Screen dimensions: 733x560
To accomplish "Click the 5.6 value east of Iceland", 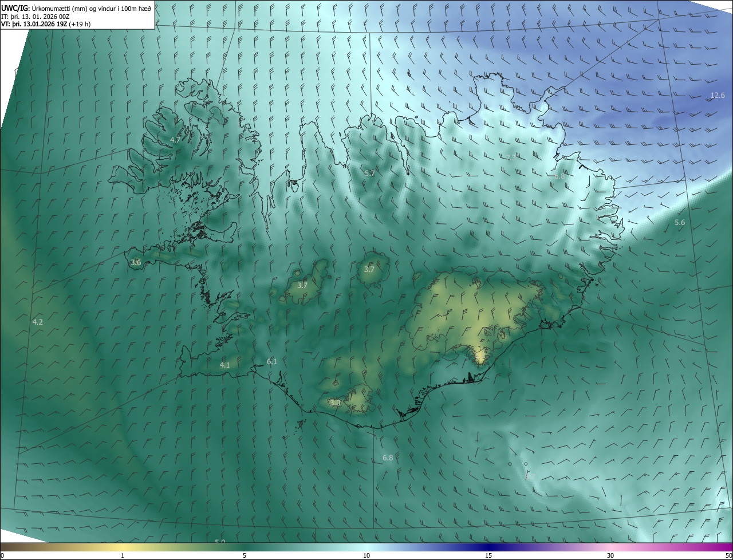I will [x=680, y=222].
